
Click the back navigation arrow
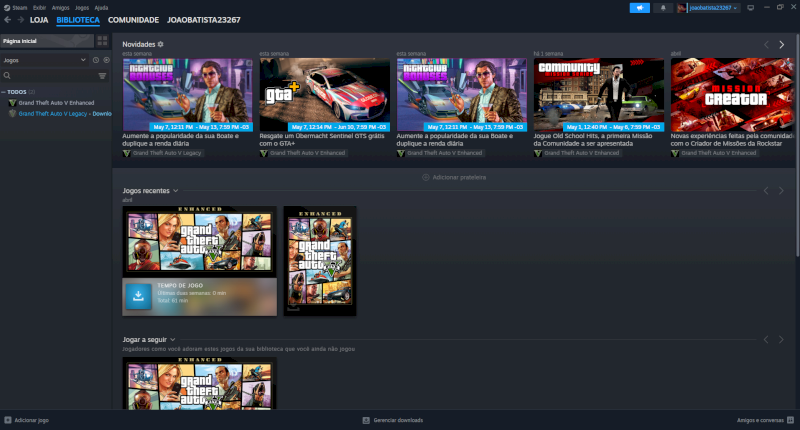pos(8,20)
